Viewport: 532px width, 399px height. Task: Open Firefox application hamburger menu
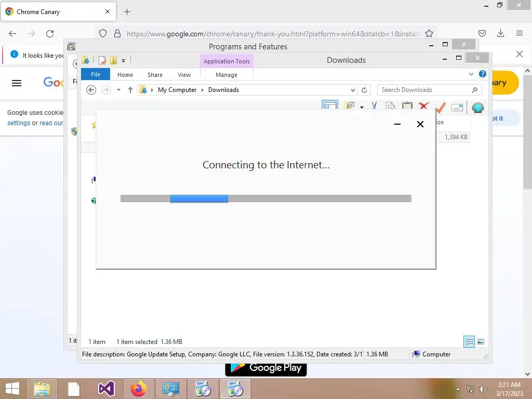tap(520, 33)
